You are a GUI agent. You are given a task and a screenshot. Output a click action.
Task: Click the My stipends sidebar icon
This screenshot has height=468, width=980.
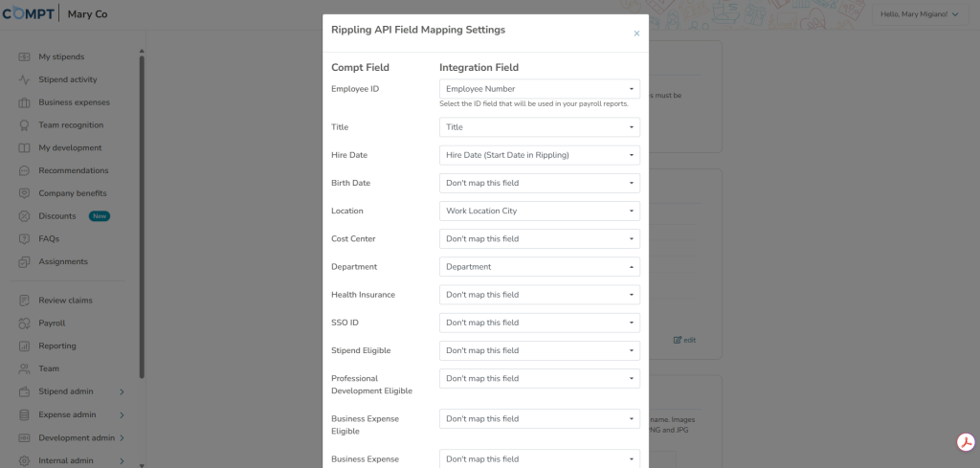pyautogui.click(x=24, y=56)
